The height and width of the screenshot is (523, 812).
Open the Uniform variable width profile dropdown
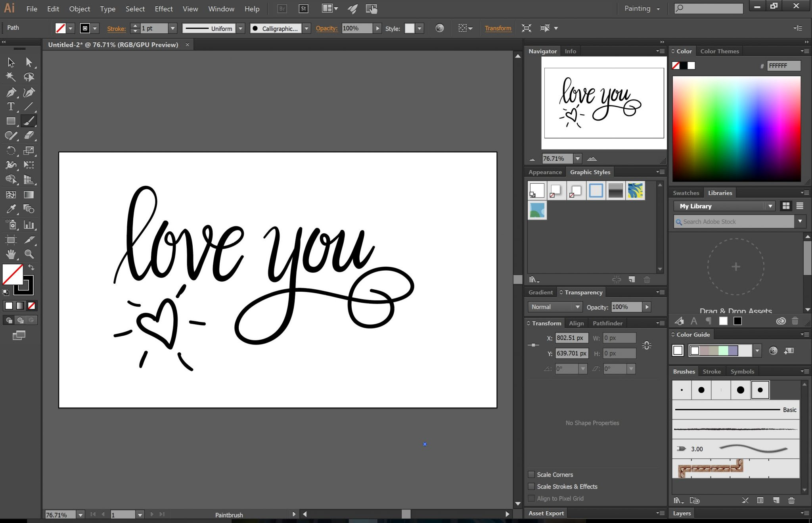click(x=240, y=28)
